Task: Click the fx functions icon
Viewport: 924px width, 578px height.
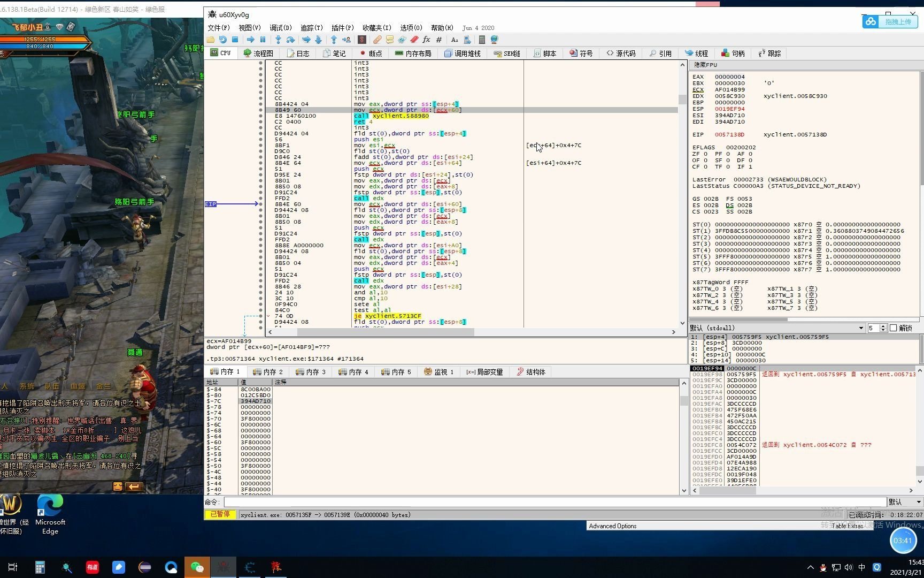Action: tap(426, 40)
